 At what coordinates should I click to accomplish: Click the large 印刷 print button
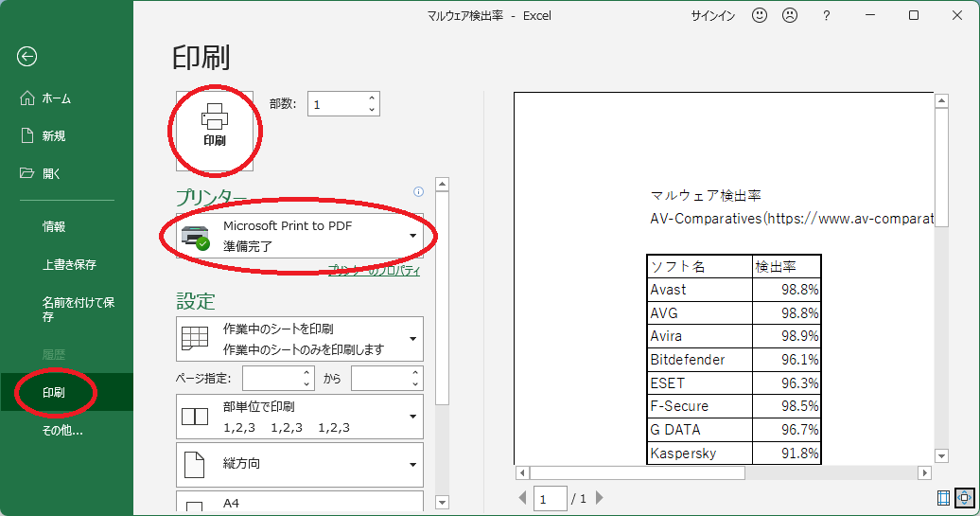click(215, 131)
